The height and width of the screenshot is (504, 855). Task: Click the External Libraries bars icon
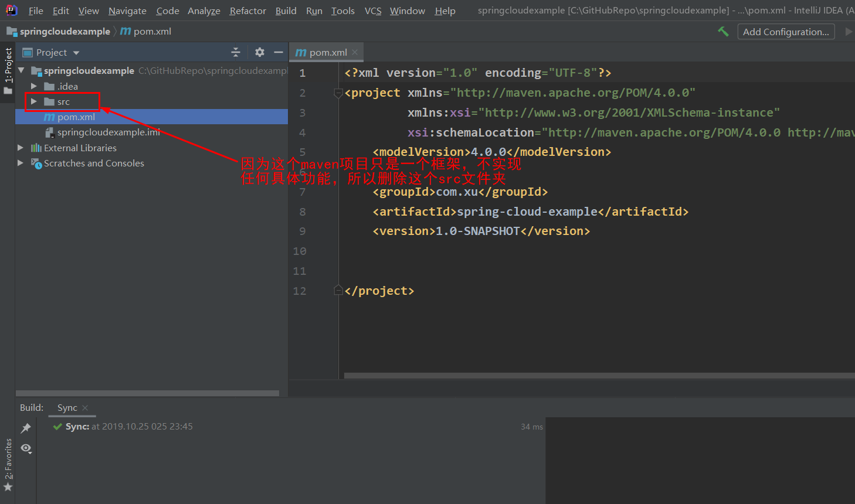[x=36, y=148]
